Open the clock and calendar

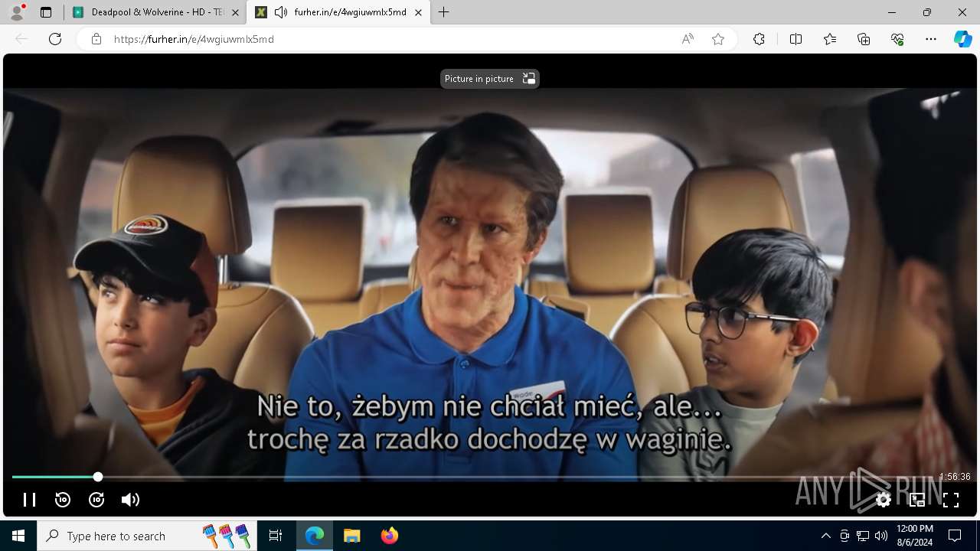914,536
